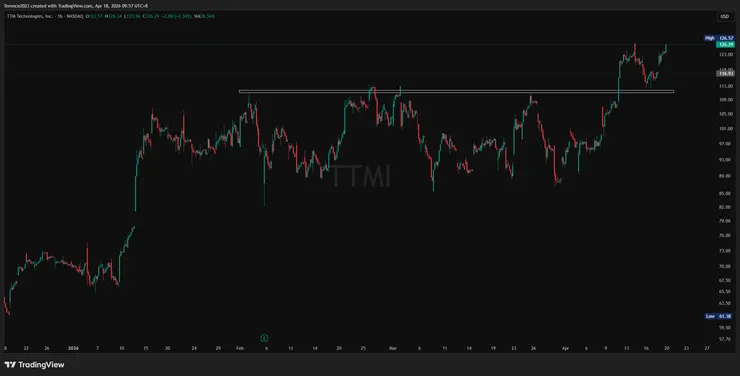Image resolution: width=740 pixels, height=376 pixels.
Task: Click the 109.00 price axis label
Action: pyautogui.click(x=726, y=100)
